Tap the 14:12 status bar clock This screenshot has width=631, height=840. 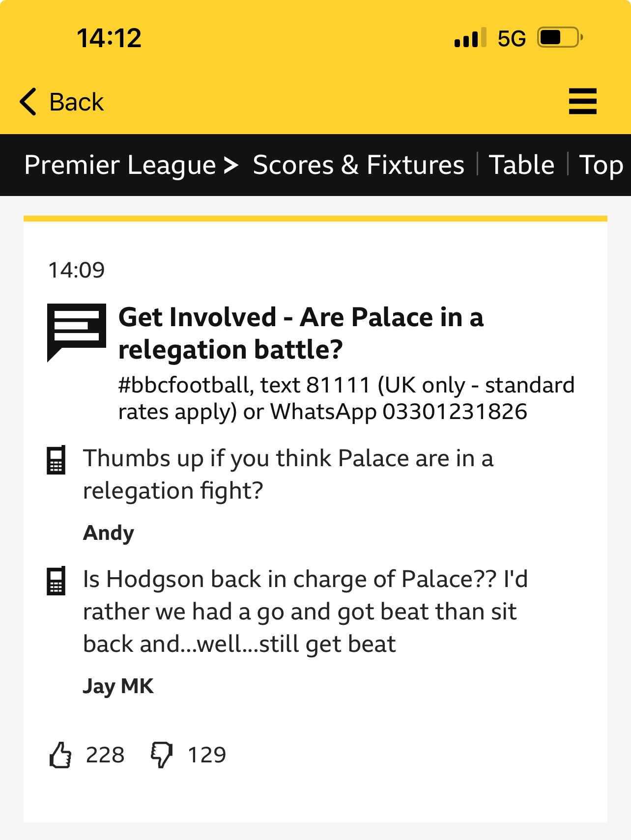pyautogui.click(x=109, y=38)
